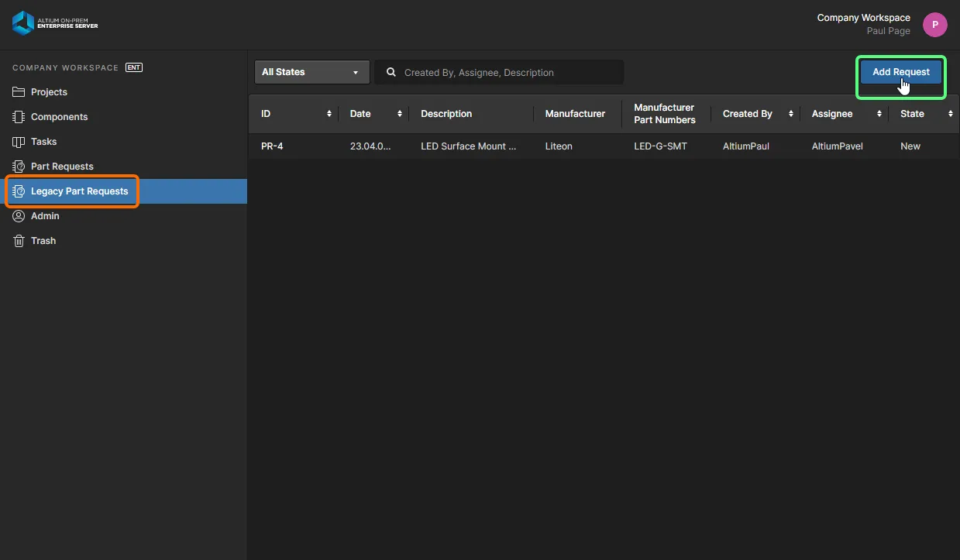Click the Components chip icon
Image resolution: width=960 pixels, height=560 pixels.
pyautogui.click(x=19, y=117)
